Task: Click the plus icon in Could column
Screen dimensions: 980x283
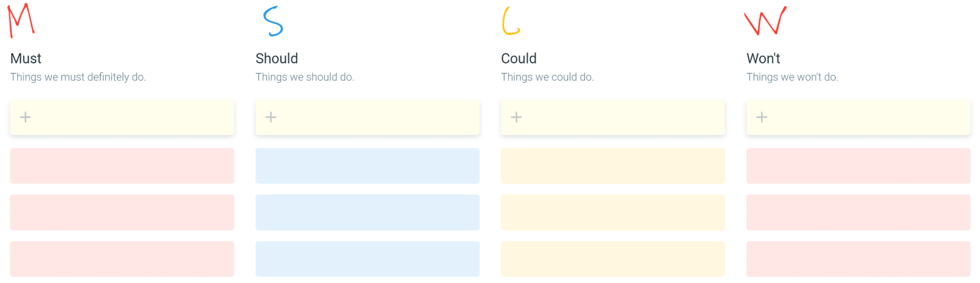Action: tap(516, 117)
